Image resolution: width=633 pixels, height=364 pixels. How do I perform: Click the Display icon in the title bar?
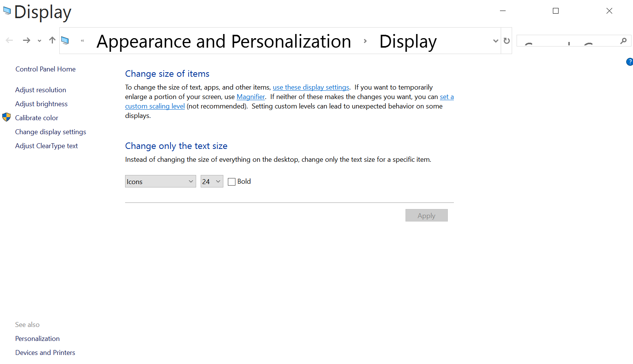coord(7,11)
